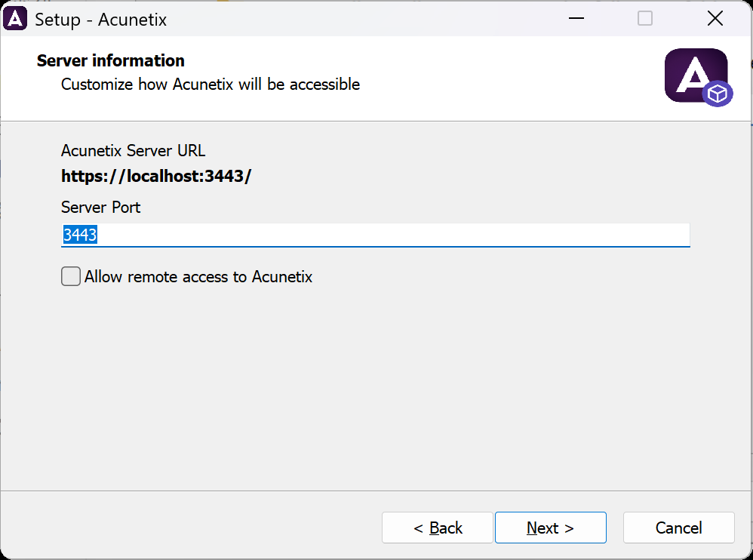Screen dimensions: 753x560
Task: Click the 'Acunetix Server URL' label
Action: click(133, 150)
